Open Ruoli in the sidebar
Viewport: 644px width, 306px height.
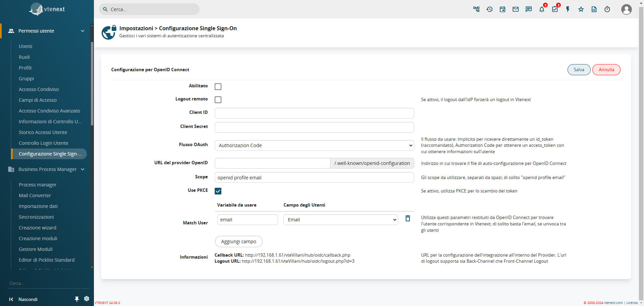click(24, 57)
